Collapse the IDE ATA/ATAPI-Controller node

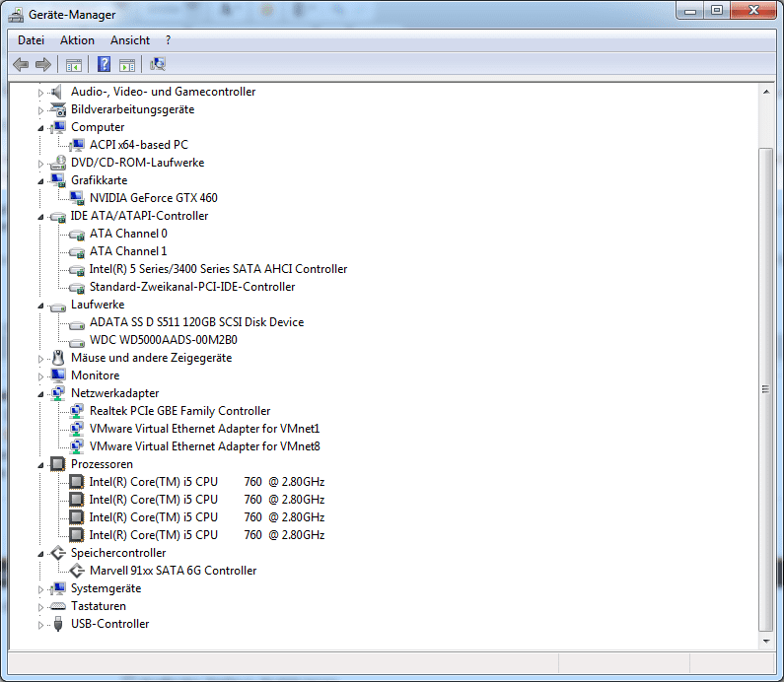40,217
